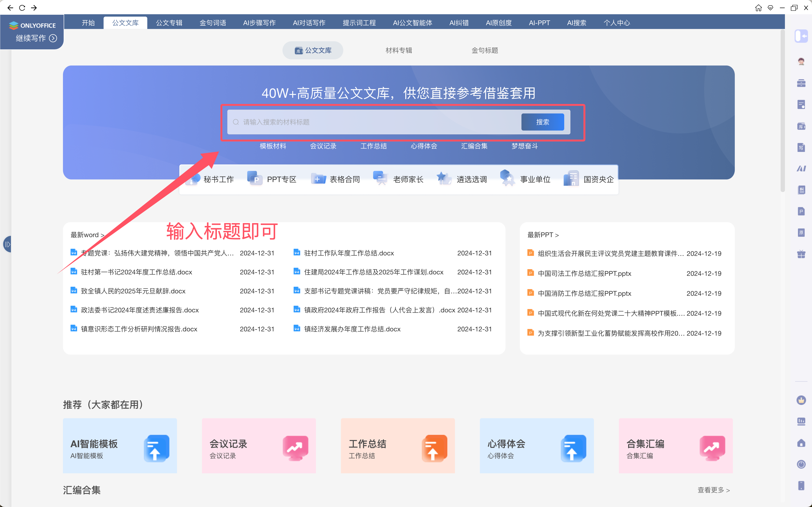The width and height of the screenshot is (812, 507).
Task: Open 住建局2024年工作总结及2025年工作谋划.docx
Action: [374, 272]
